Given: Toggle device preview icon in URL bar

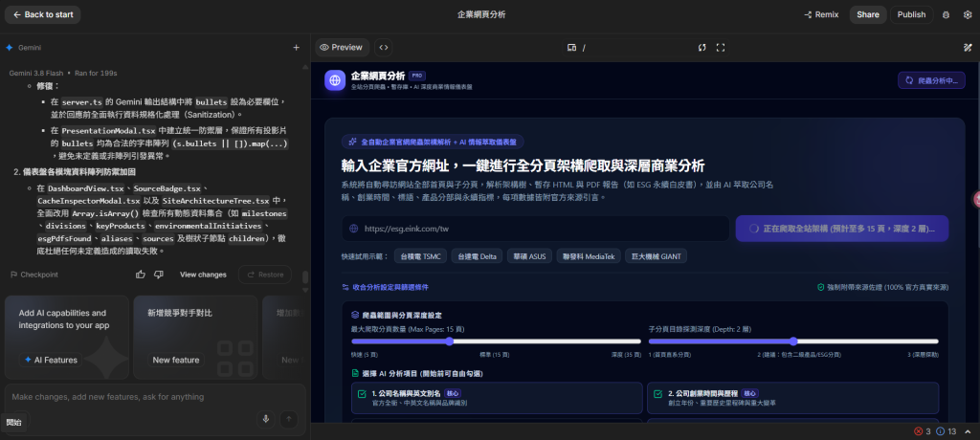Looking at the screenshot, I should click(571, 48).
